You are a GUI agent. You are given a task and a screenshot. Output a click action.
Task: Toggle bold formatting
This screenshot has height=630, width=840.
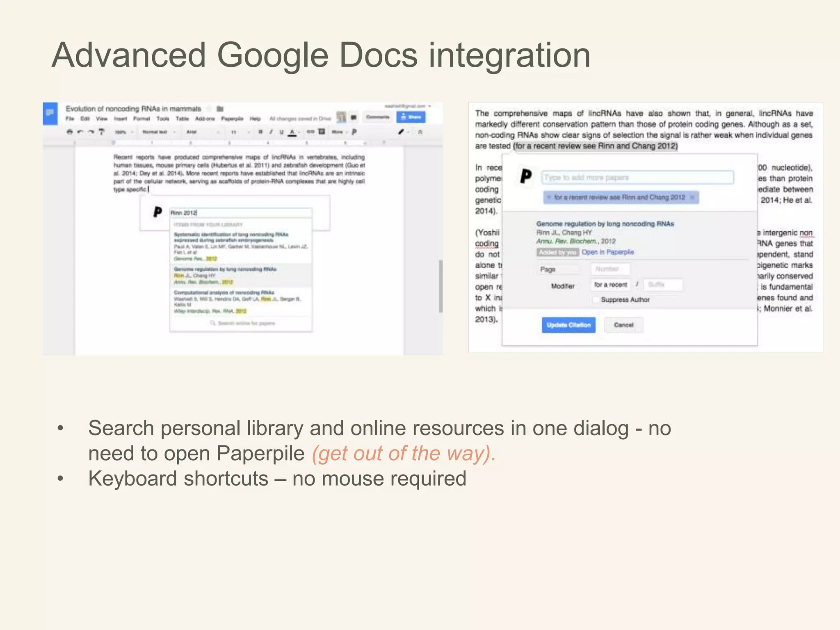click(260, 132)
